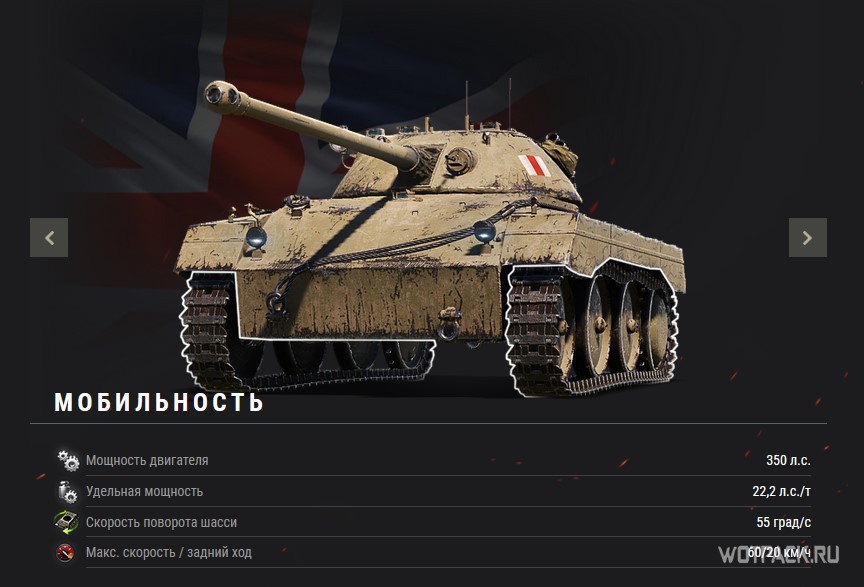Image resolution: width=864 pixels, height=587 pixels.
Task: Click the power-to-weight ratio icon
Action: [x=67, y=492]
